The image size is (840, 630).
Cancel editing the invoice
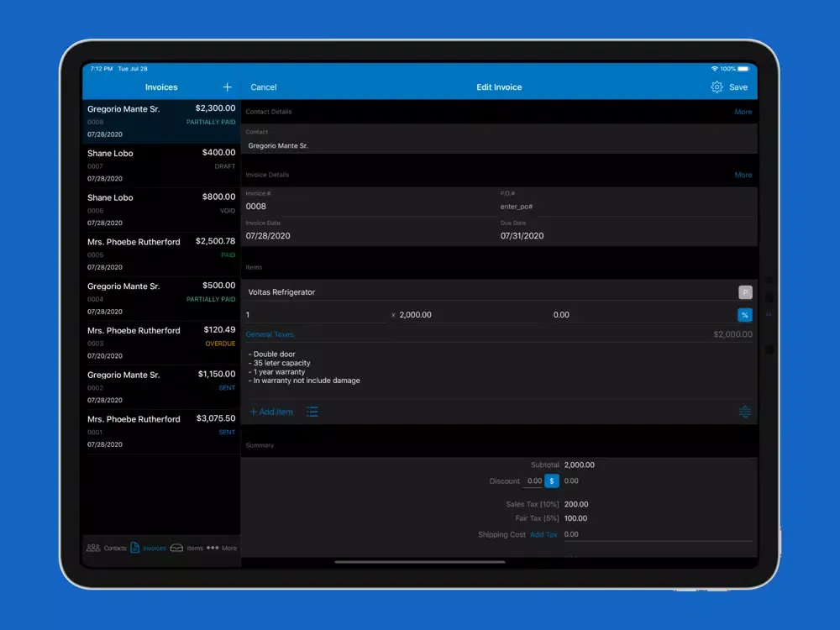click(264, 87)
